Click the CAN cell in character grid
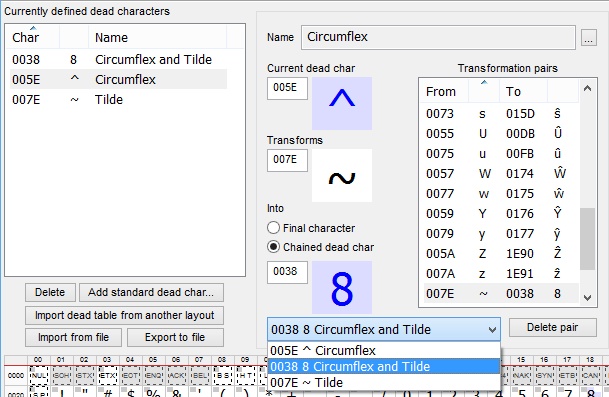Viewport: 609px width, 397px height. pyautogui.click(x=590, y=376)
